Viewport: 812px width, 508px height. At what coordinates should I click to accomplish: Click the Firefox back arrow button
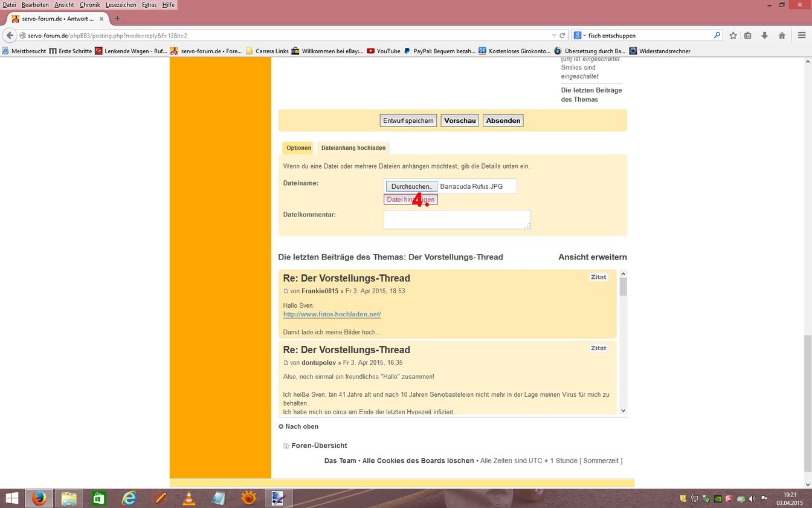(x=10, y=36)
